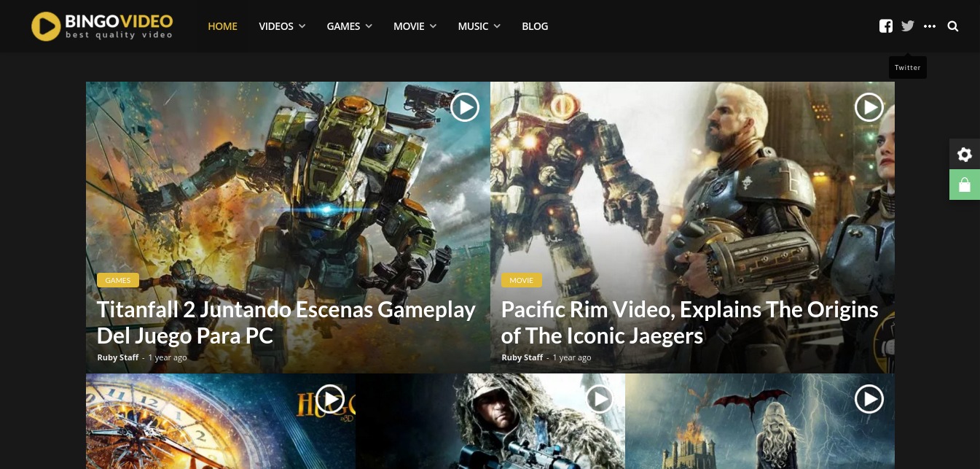Viewport: 980px width, 469px height.
Task: Open Titanfall 2 Juntando Escenas article title
Action: point(286,322)
